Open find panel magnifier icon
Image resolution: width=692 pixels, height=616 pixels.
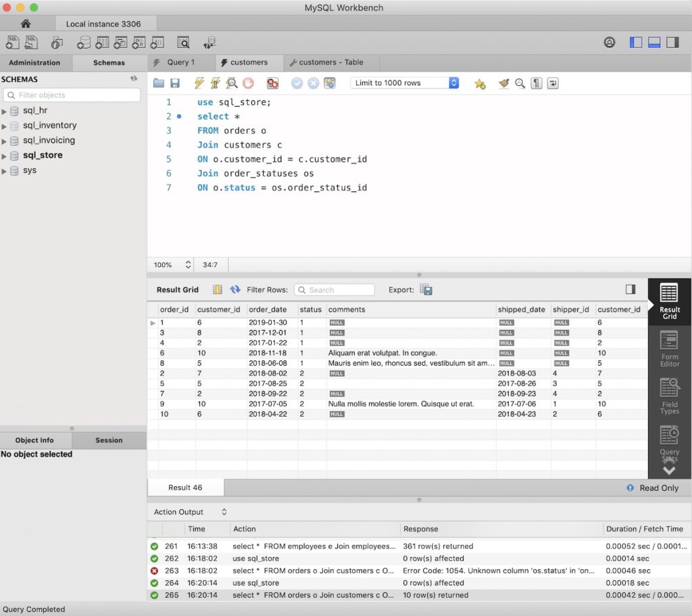(x=520, y=83)
